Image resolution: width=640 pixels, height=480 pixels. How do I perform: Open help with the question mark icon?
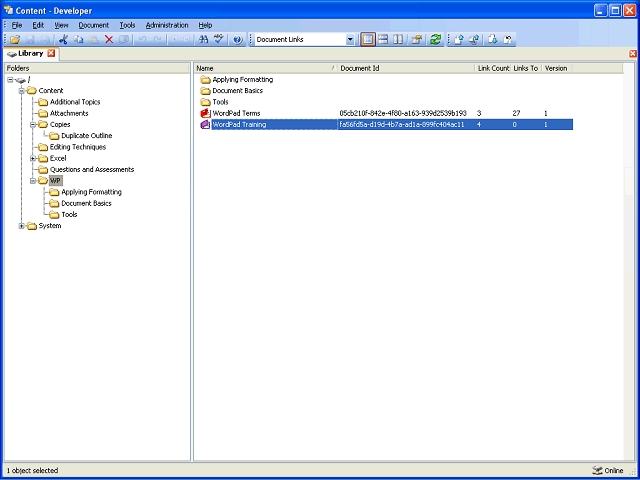click(x=238, y=40)
